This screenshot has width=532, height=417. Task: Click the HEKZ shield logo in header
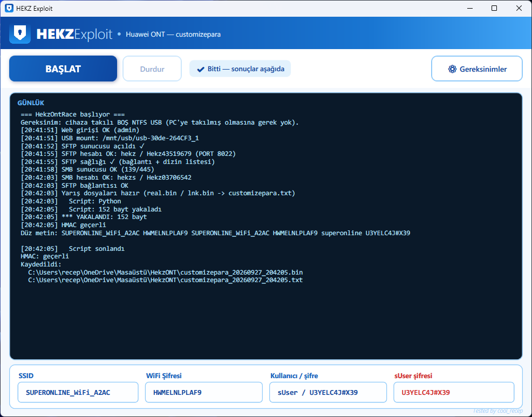[20, 33]
